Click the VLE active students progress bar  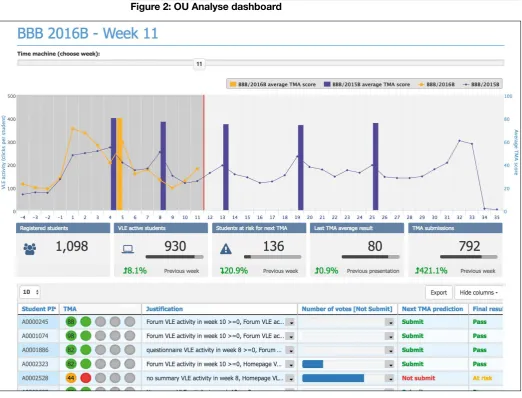click(174, 257)
